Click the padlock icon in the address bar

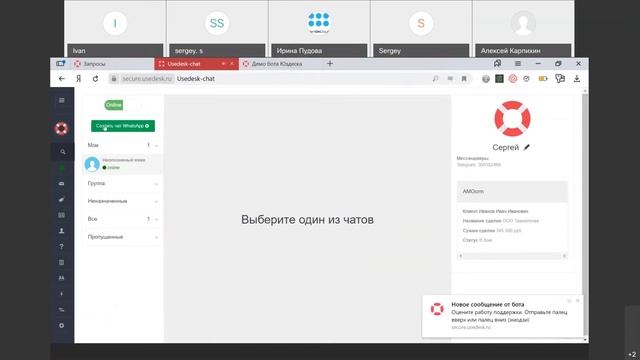pyautogui.click(x=114, y=79)
